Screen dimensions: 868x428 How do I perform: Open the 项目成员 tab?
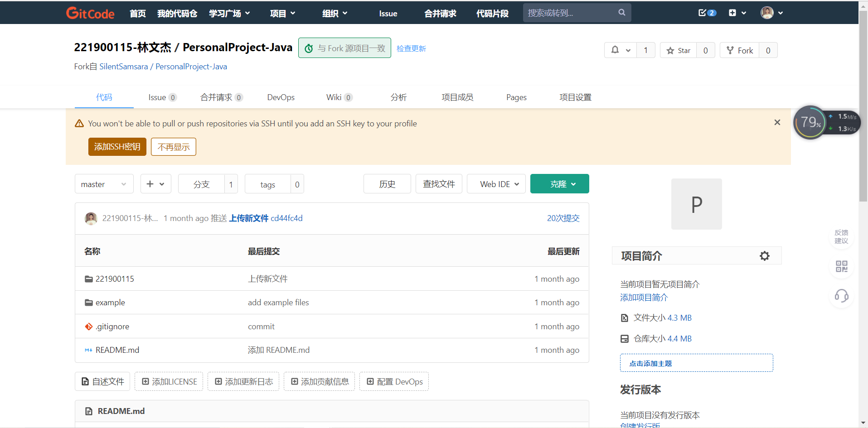tap(457, 97)
